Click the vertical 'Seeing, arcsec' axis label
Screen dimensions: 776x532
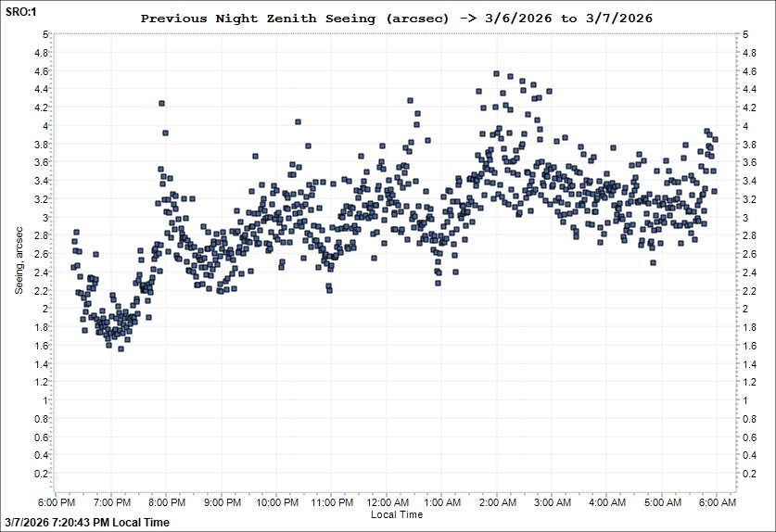pos(19,261)
